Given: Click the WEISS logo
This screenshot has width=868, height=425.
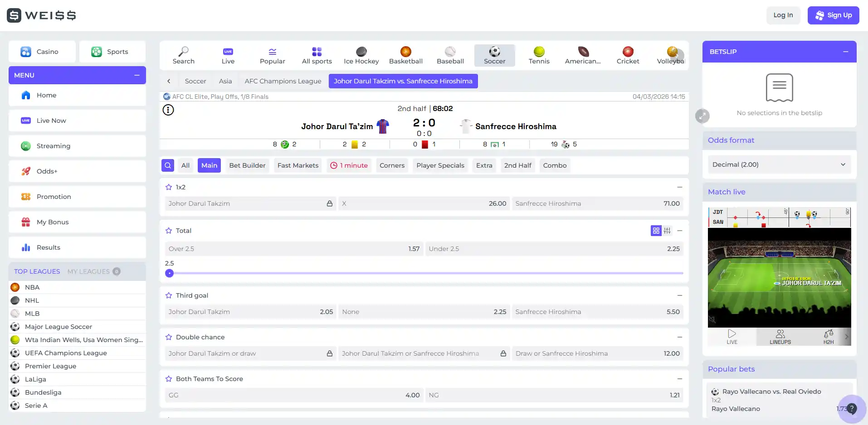Looking at the screenshot, I should pos(41,15).
